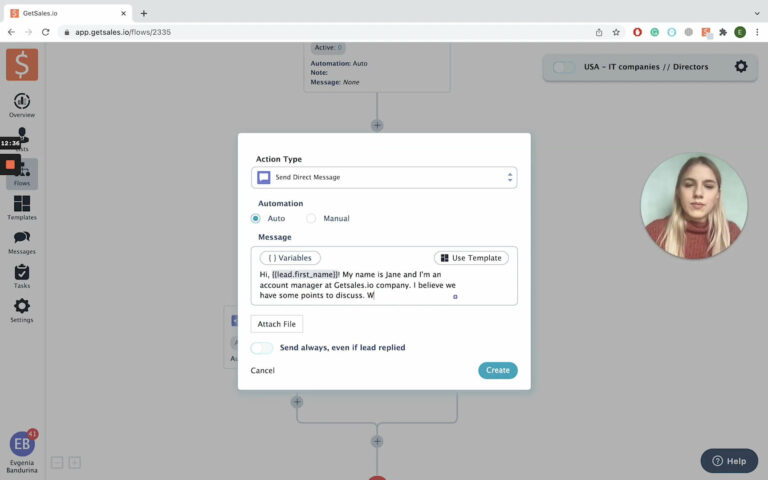This screenshot has width=768, height=480.
Task: Open Chrome profile avatar E
Action: 740,32
